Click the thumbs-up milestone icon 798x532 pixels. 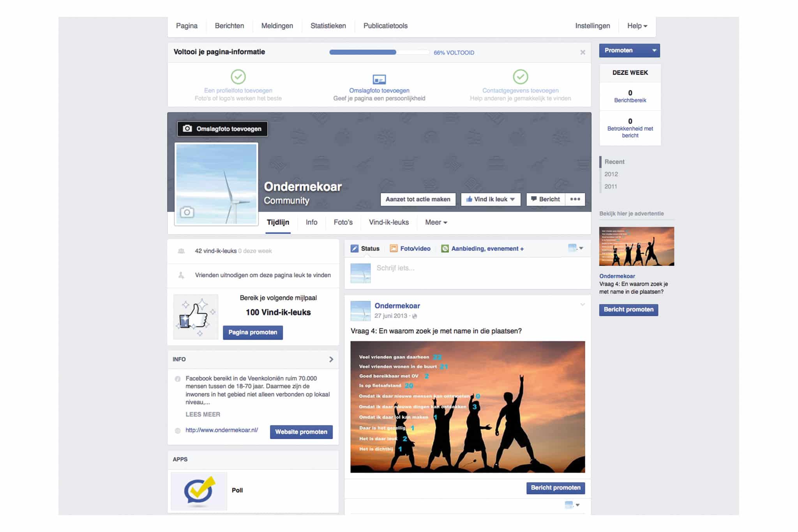click(x=196, y=317)
